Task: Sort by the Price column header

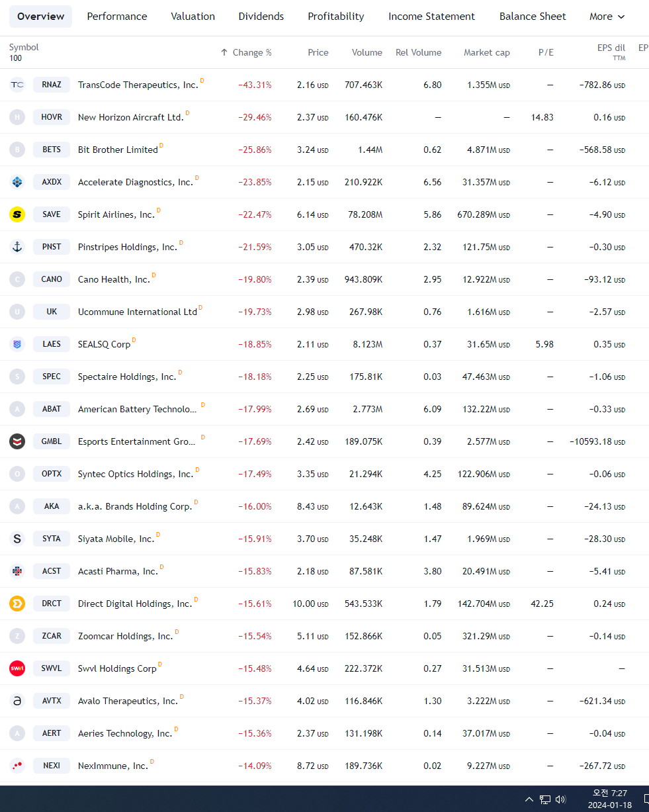Action: (x=318, y=52)
